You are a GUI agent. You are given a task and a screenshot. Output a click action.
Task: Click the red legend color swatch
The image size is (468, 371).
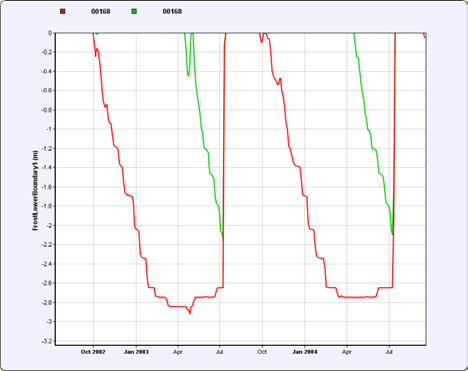pos(63,11)
